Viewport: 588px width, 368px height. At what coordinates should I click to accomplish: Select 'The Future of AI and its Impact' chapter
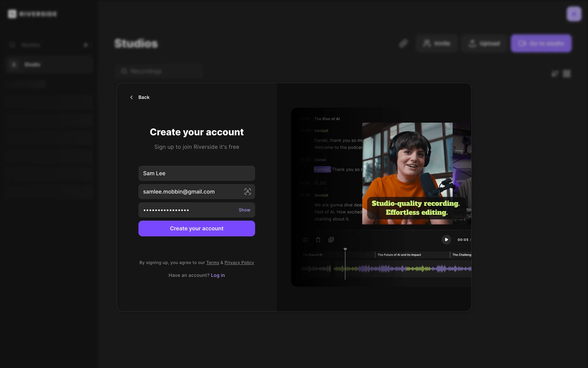click(x=399, y=255)
